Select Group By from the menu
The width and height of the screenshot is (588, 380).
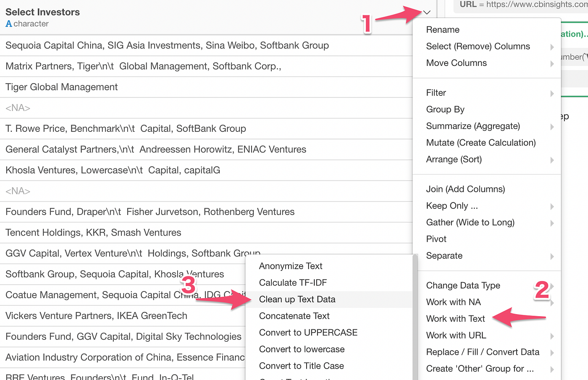click(445, 109)
